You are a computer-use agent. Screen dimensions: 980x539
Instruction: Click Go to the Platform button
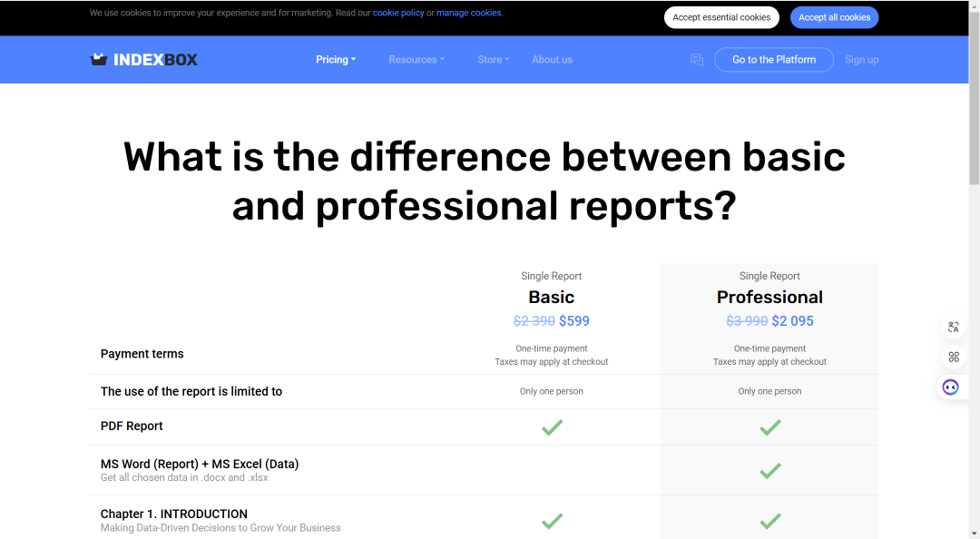(774, 59)
